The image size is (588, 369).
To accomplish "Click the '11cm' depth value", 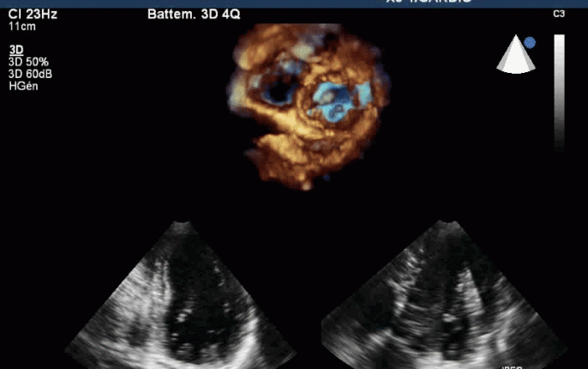I will click(22, 27).
